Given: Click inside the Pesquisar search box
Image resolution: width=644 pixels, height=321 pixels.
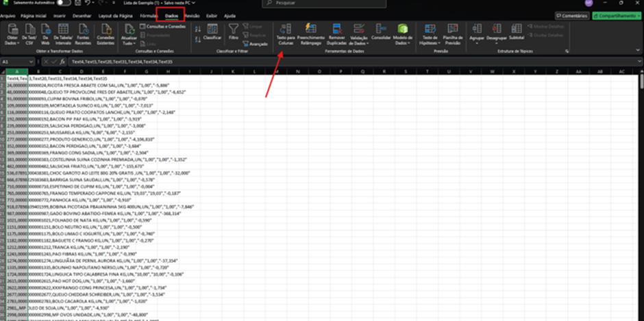Looking at the screenshot, I should click(x=324, y=3).
